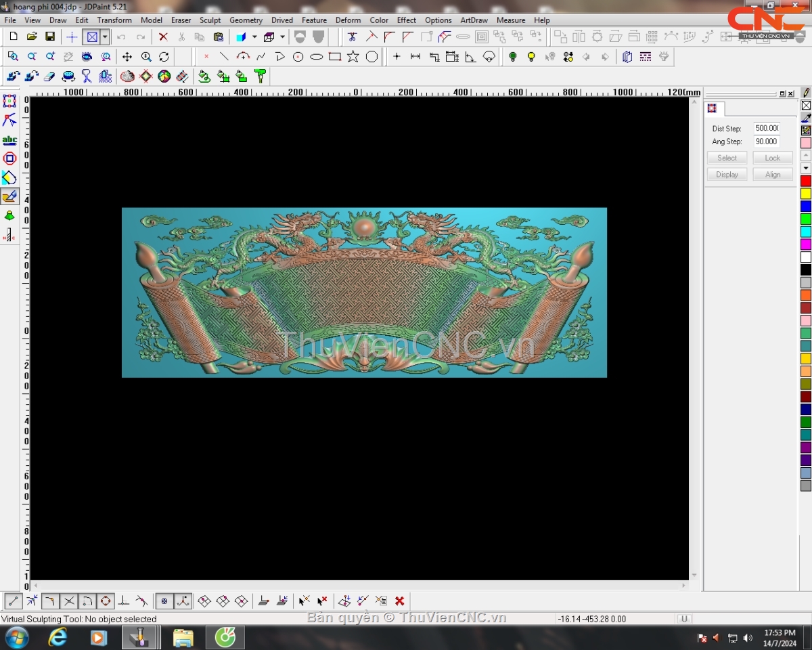Click the Display button in the side panel
Viewport: 812px width, 650px height.
tap(727, 174)
